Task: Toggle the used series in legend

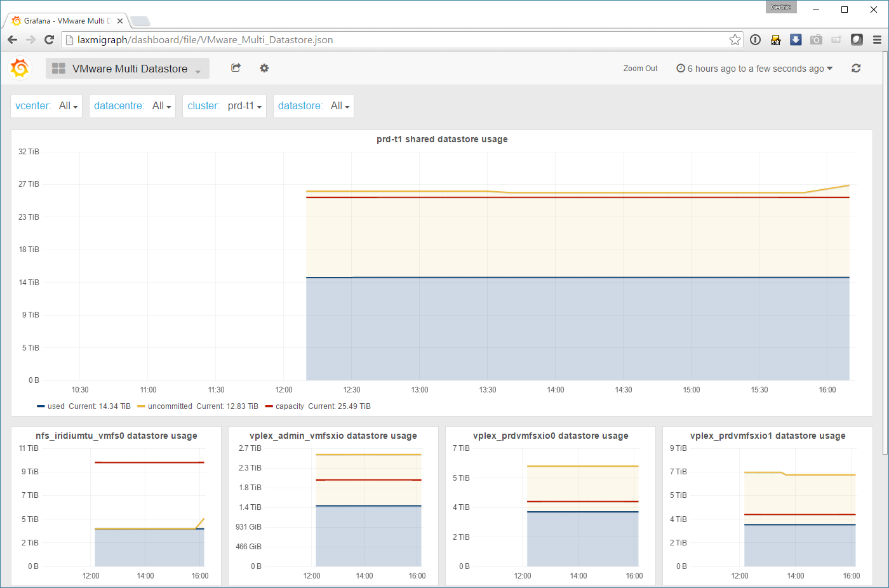Action: (56, 406)
